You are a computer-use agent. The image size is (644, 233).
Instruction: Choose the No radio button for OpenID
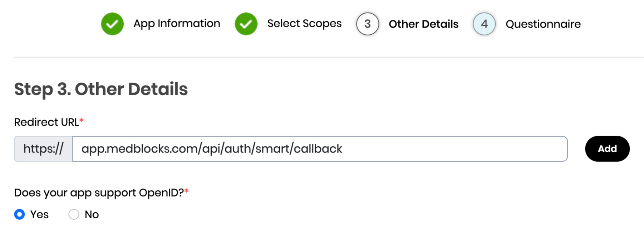pyautogui.click(x=74, y=214)
